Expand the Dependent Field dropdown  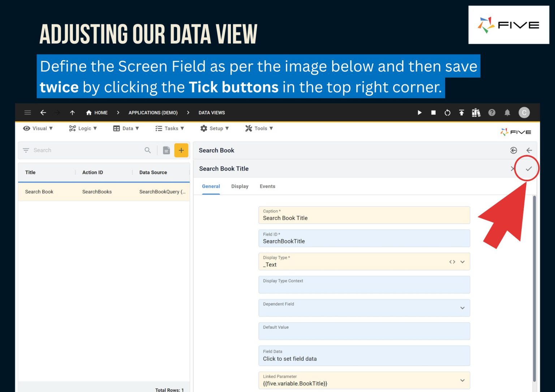(x=462, y=308)
